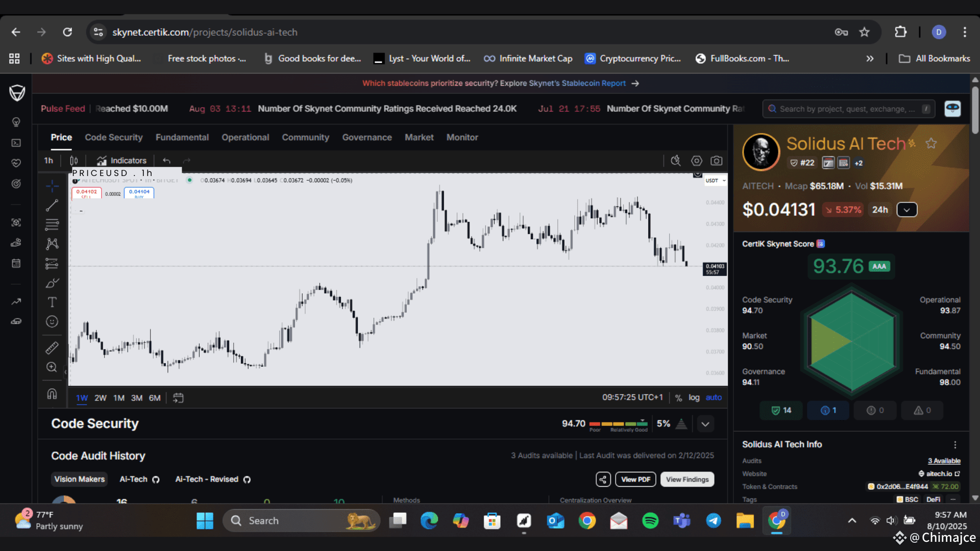Screen dimensions: 980x551
Task: Select the Text annotation tool
Action: [52, 302]
